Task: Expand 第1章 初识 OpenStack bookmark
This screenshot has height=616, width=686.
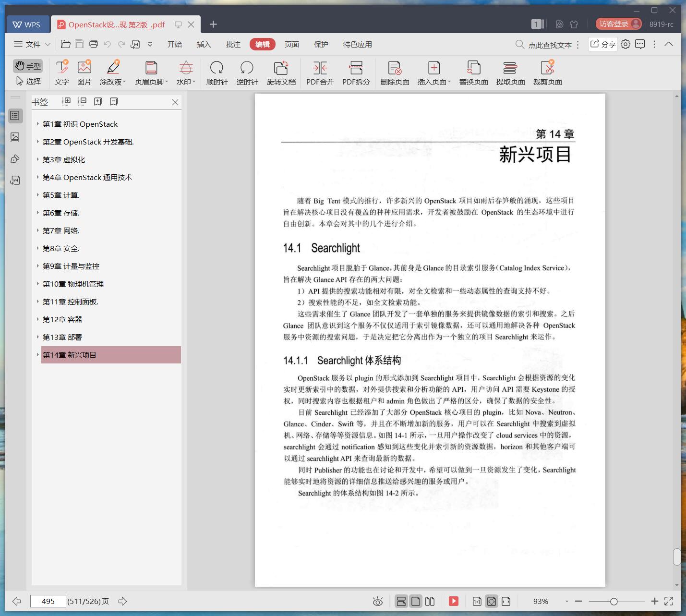Action: pyautogui.click(x=38, y=124)
